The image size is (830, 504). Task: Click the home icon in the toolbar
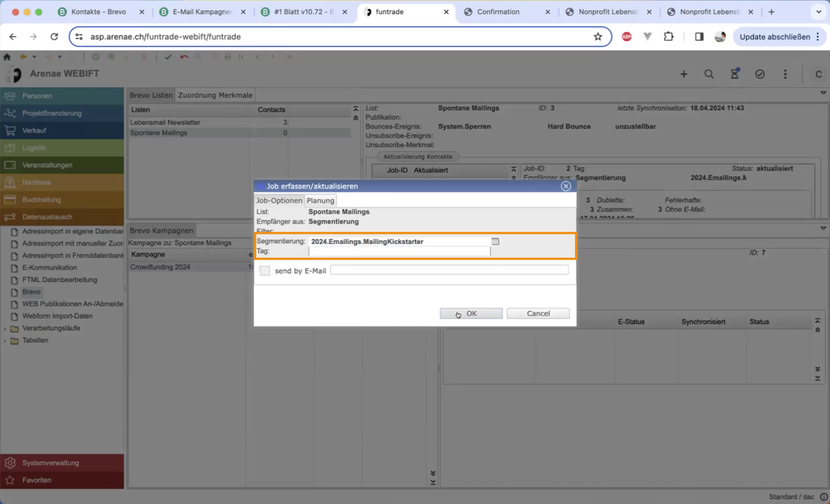[x=7, y=57]
